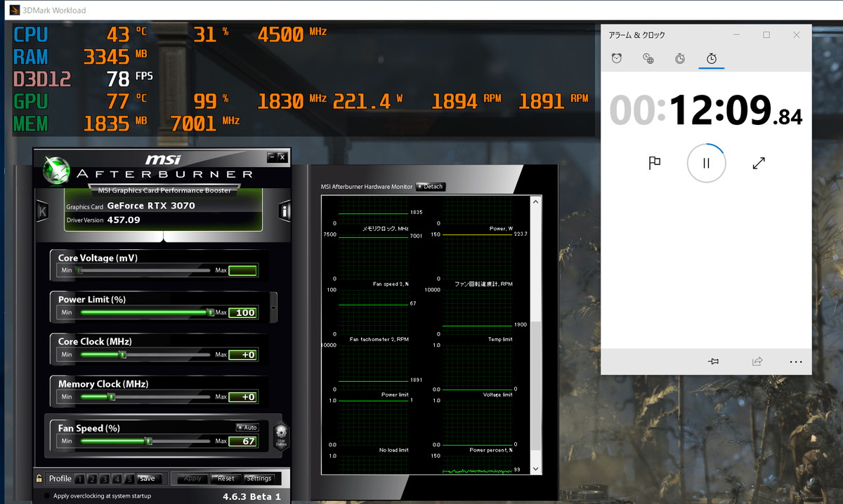Screen dimensions: 843x504
Task: Click the Apply button in Afterburner
Action: point(192,479)
